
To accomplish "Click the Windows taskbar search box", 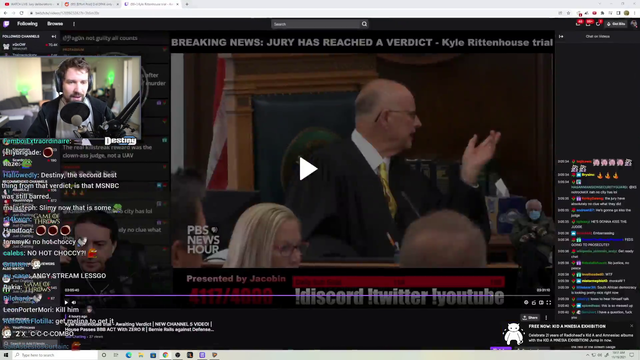I will (x=55, y=355).
